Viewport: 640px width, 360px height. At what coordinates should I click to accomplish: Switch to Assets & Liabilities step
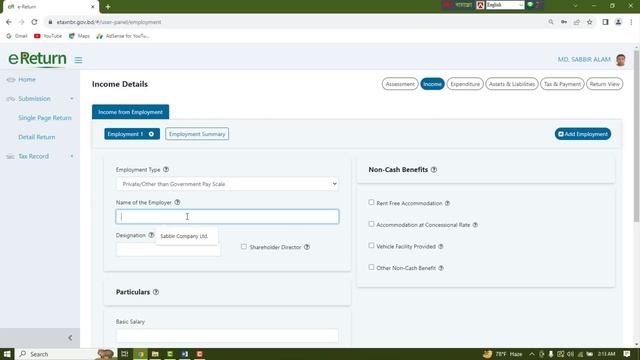(512, 84)
